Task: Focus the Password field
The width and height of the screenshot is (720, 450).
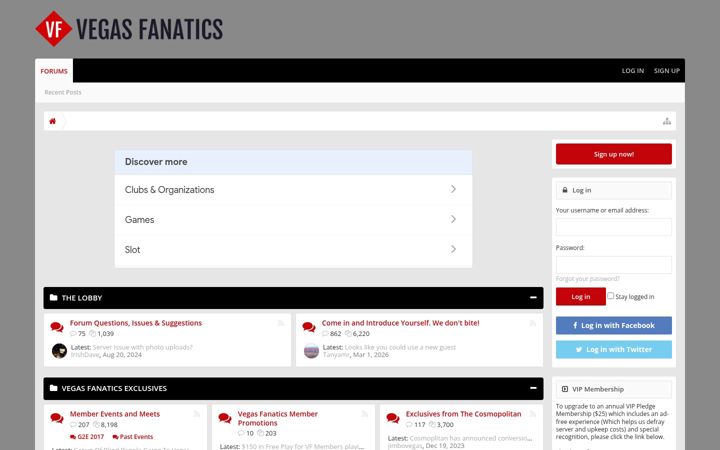Action: 613,265
